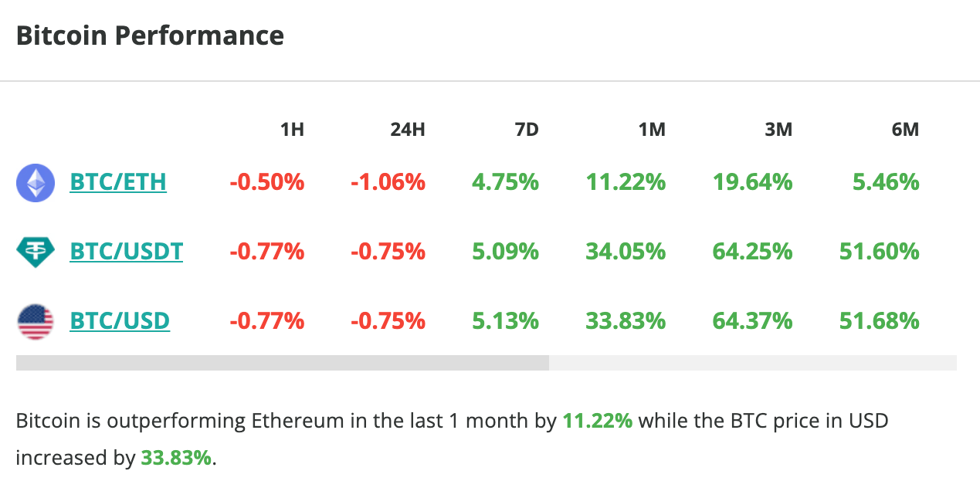Open the BTC/USDT pair link
The height and width of the screenshot is (491, 980).
coord(126,251)
